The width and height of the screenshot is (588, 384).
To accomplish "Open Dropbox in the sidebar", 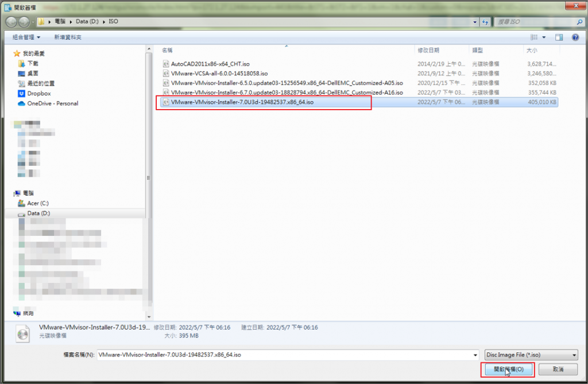I will tap(34, 94).
